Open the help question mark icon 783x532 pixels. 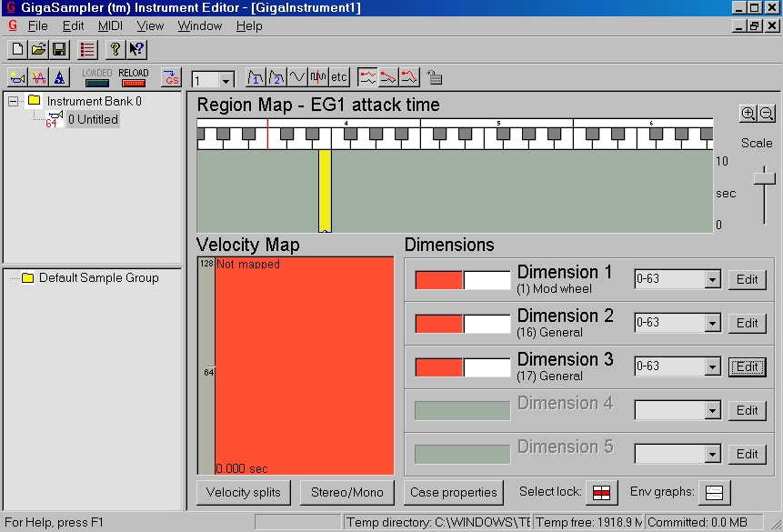click(115, 49)
